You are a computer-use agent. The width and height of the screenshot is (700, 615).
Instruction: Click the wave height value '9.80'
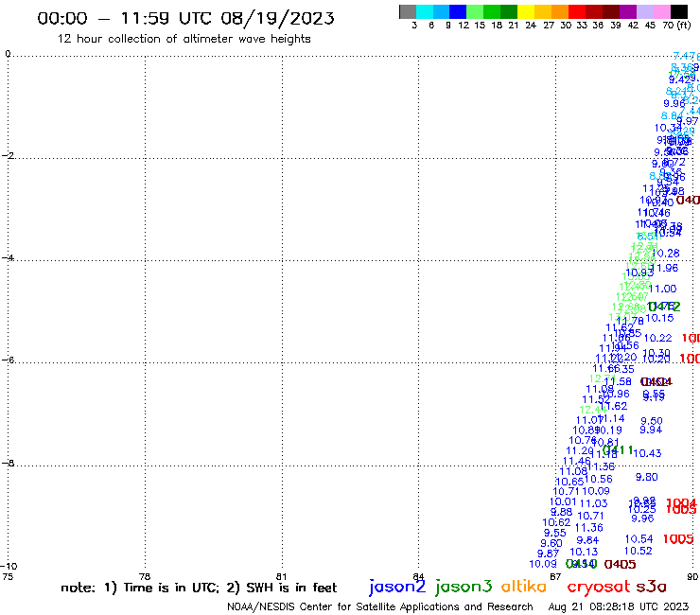click(x=647, y=477)
